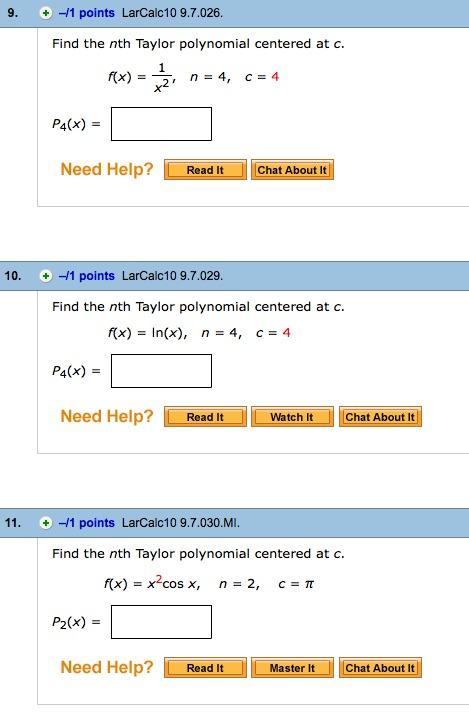Expand question 11 points plus icon
This screenshot has height=718, width=469.
pyautogui.click(x=45, y=523)
